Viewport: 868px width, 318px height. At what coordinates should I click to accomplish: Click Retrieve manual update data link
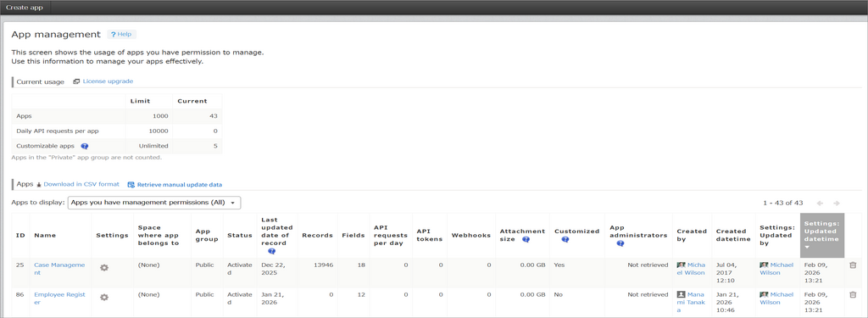pos(180,185)
